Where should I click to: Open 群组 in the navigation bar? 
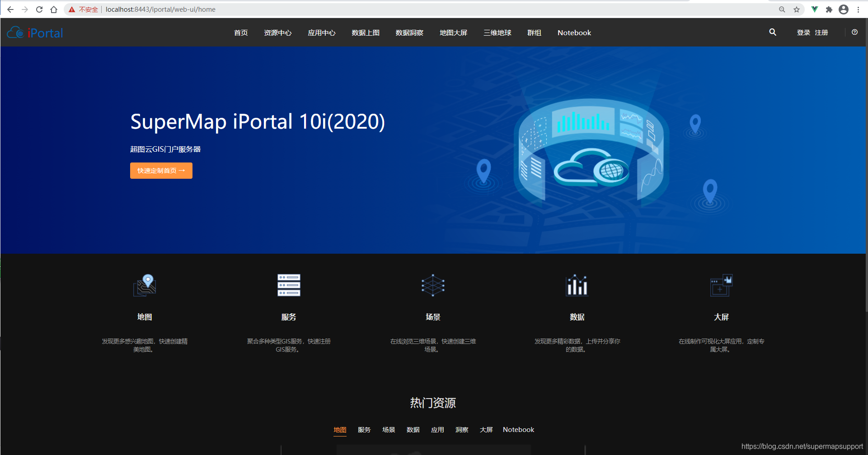[534, 32]
